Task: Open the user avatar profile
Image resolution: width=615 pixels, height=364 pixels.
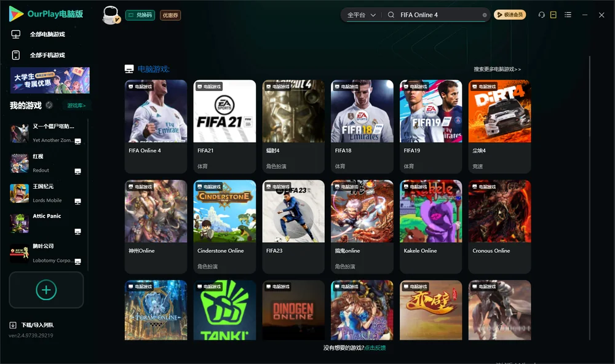Action: tap(111, 15)
